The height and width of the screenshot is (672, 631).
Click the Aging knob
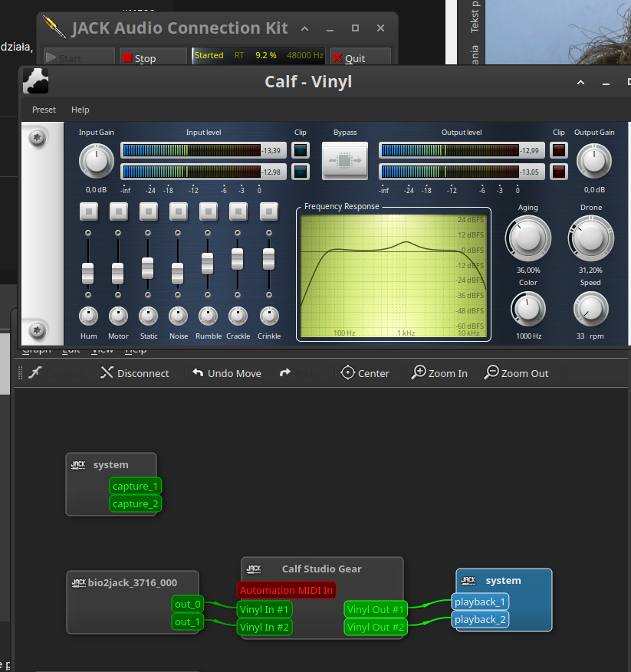click(528, 238)
